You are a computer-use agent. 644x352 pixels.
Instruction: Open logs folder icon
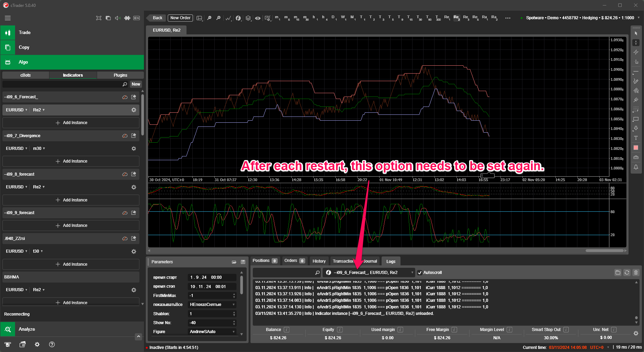point(618,273)
